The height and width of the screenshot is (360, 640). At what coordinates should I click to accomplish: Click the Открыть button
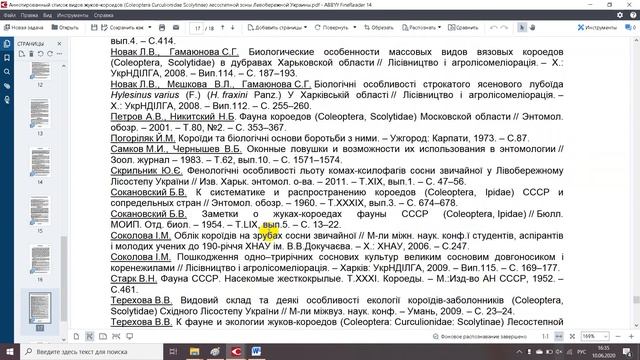[65, 27]
